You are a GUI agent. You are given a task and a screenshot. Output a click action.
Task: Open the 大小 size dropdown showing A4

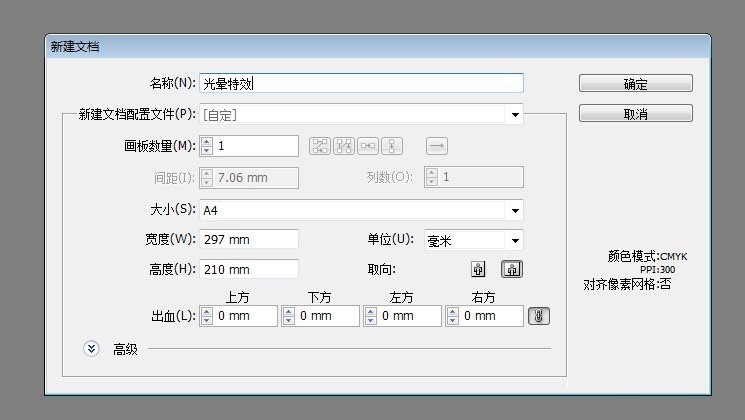click(x=362, y=210)
